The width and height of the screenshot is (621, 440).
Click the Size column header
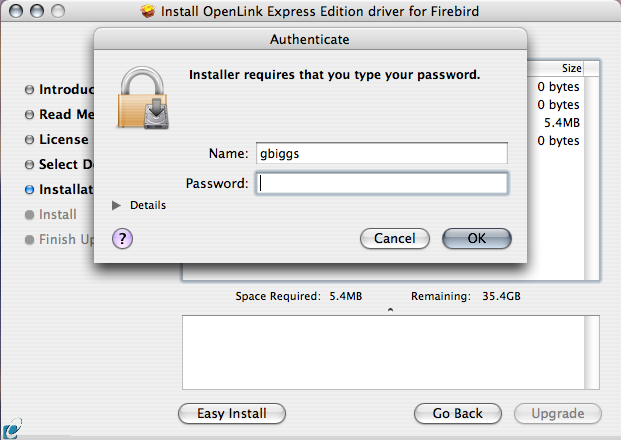pyautogui.click(x=571, y=69)
